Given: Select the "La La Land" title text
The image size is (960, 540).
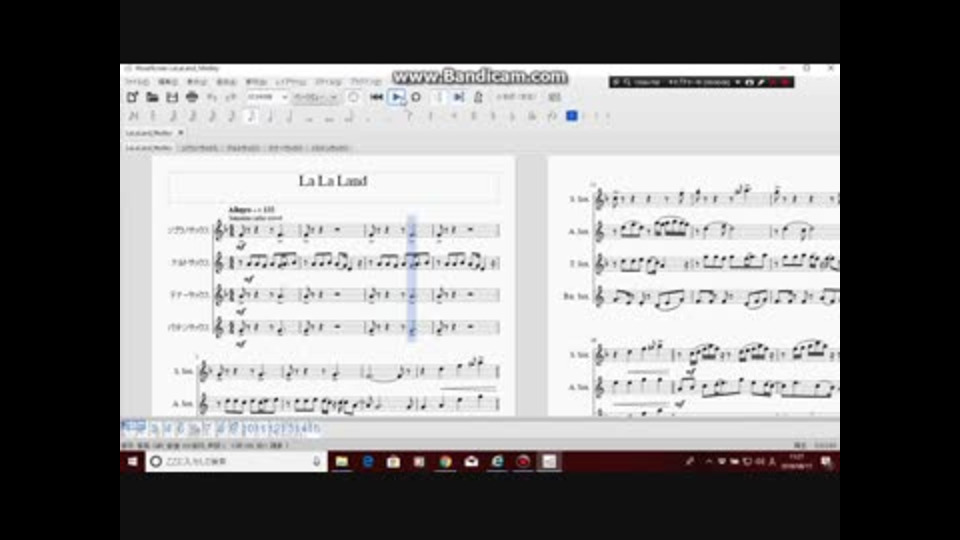Looking at the screenshot, I should tap(333, 181).
